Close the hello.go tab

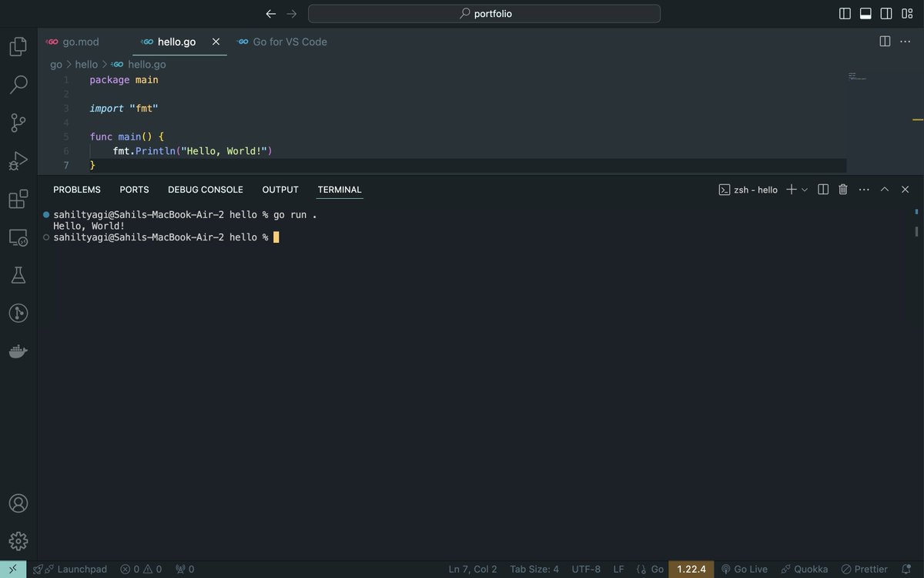pos(216,42)
